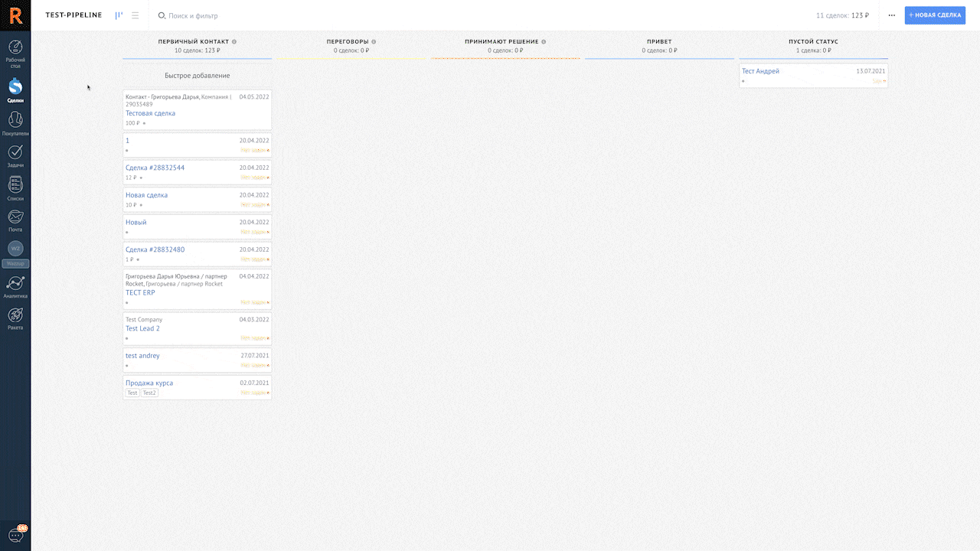This screenshot has height=551, width=980.
Task: Click info icon next to Первичный контакт
Action: (234, 42)
